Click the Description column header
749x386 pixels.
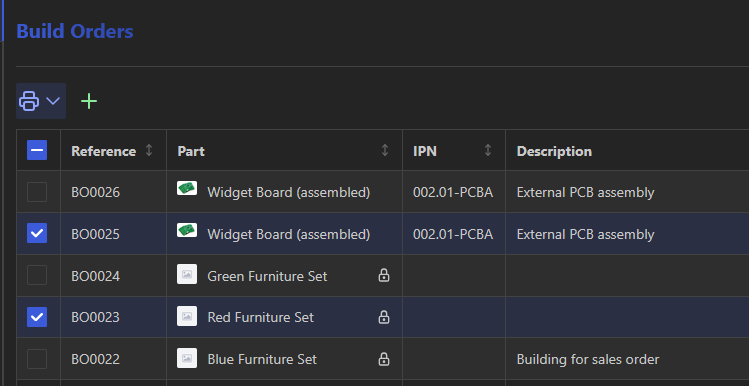coord(554,151)
